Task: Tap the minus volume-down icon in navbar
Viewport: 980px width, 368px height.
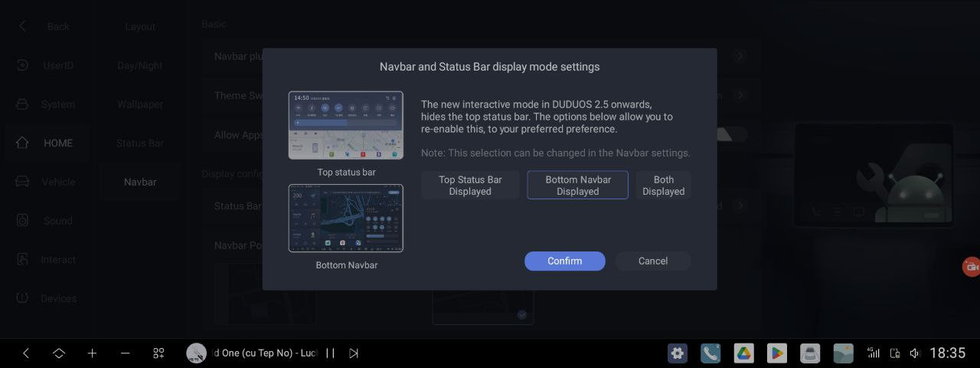Action: (x=126, y=353)
